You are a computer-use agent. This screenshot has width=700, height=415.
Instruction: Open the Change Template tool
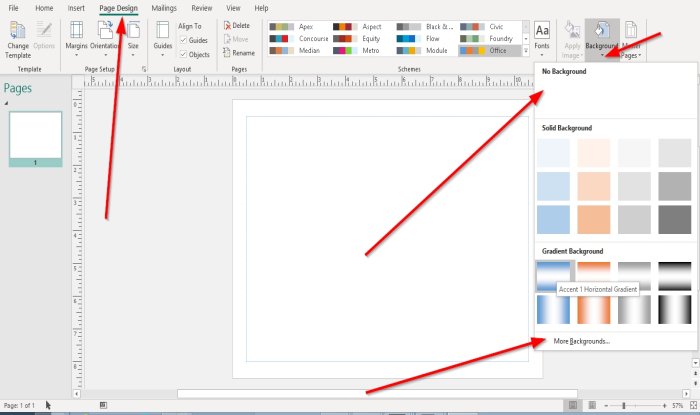[x=18, y=40]
